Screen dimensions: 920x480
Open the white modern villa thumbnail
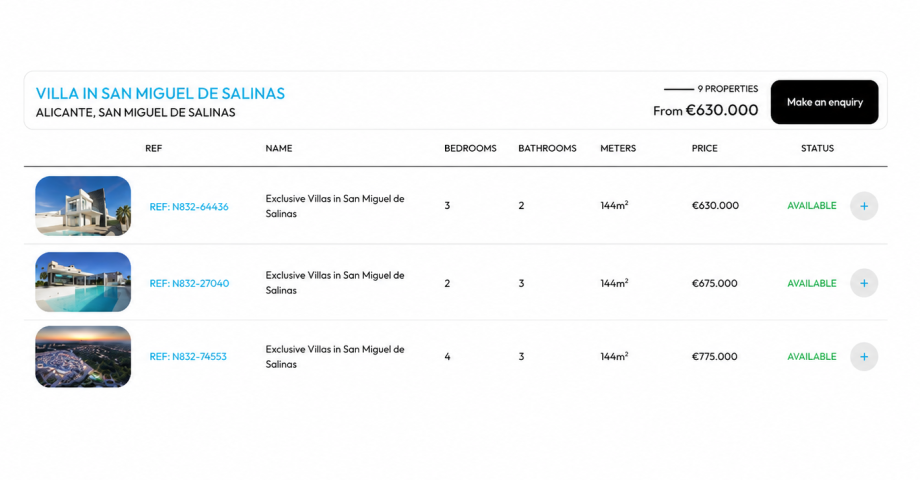(83, 206)
